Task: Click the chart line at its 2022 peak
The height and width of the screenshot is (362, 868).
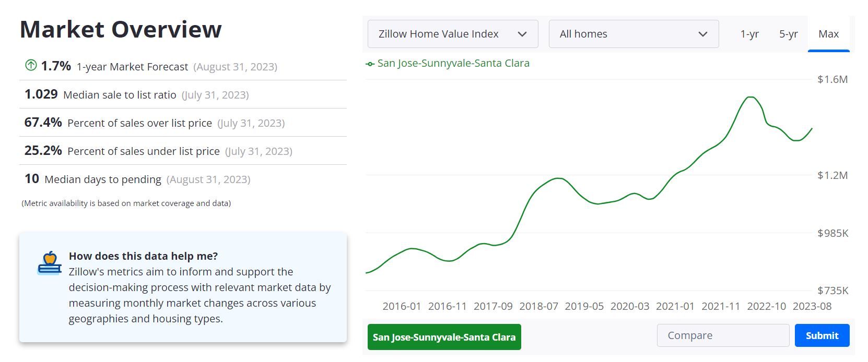Action: coord(751,96)
